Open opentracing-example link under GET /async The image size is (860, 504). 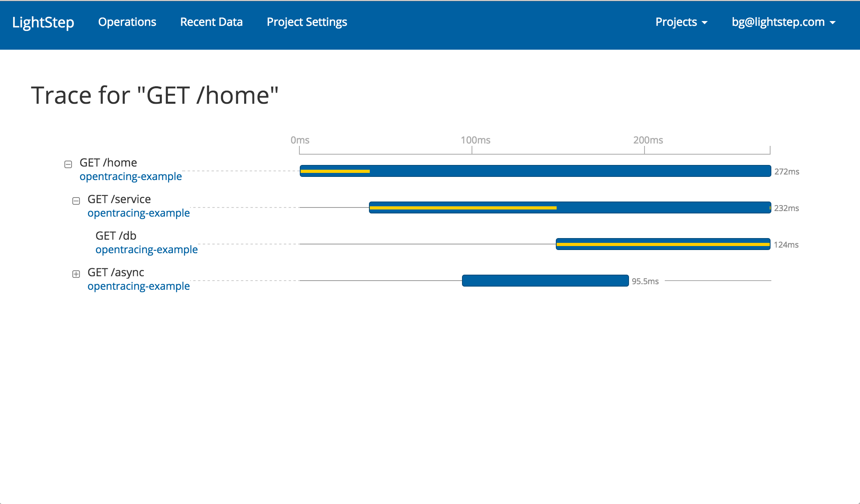click(138, 286)
